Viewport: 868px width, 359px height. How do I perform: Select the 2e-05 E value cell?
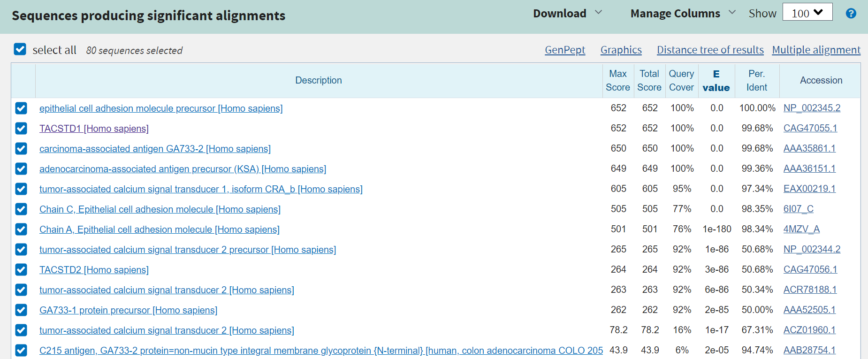[x=717, y=350]
